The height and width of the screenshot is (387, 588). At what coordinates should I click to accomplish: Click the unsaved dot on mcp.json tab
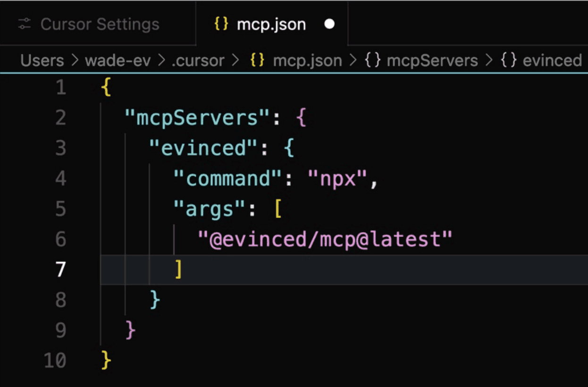[330, 24]
